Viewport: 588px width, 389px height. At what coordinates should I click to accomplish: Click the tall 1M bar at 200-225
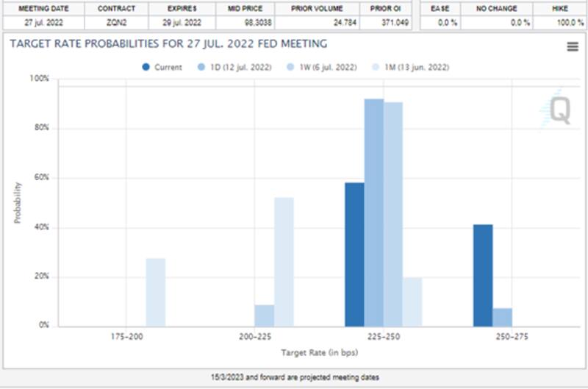284,262
